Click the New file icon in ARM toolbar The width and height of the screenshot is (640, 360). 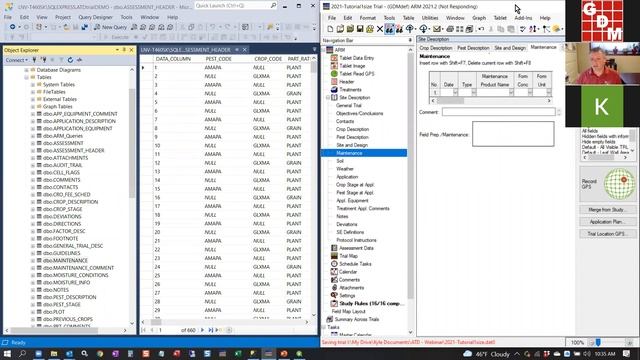click(x=330, y=29)
